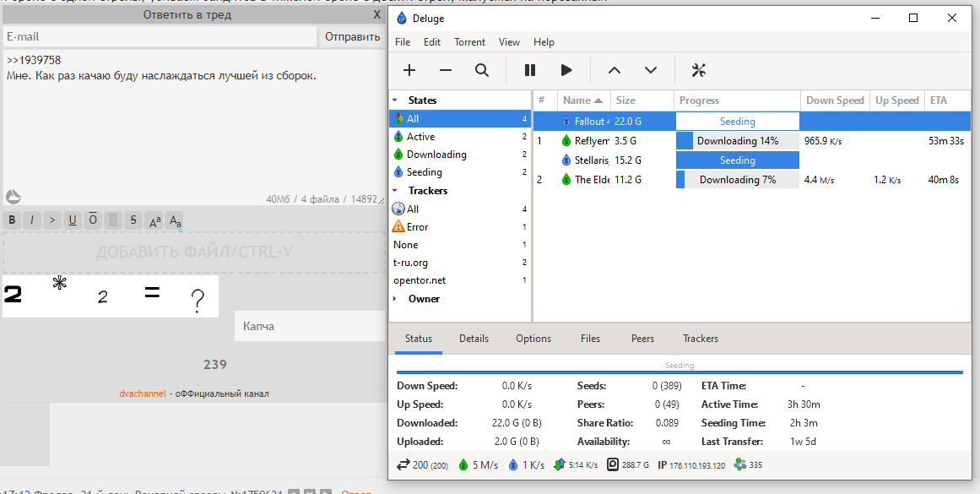Open the dvachannel link
The height and width of the screenshot is (494, 980).
pyautogui.click(x=143, y=394)
